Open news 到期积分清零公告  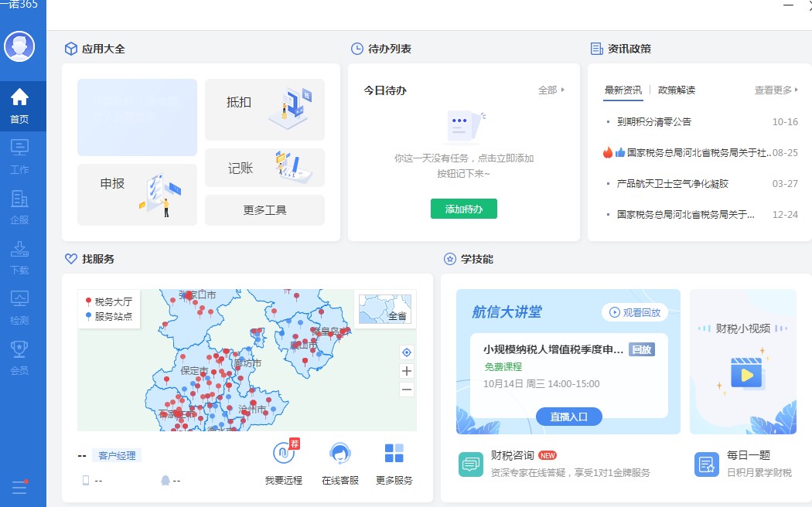click(x=654, y=121)
